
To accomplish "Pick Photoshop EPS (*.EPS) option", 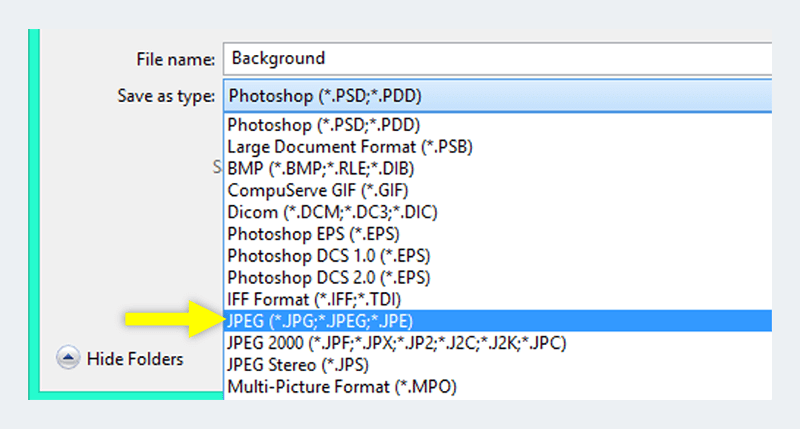I will point(497,234).
